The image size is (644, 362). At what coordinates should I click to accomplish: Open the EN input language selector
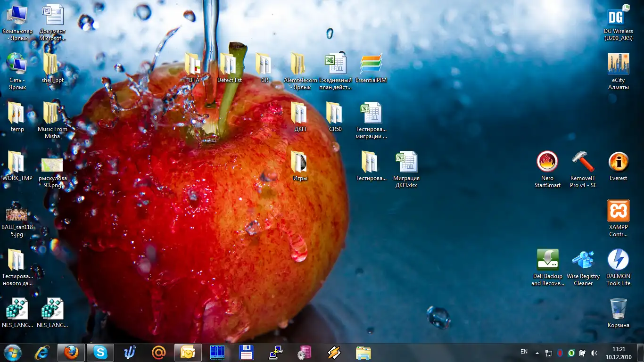click(x=524, y=352)
